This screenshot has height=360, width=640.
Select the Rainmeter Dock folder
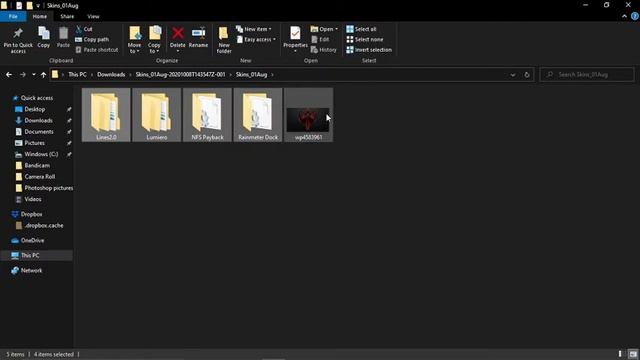[x=258, y=115]
